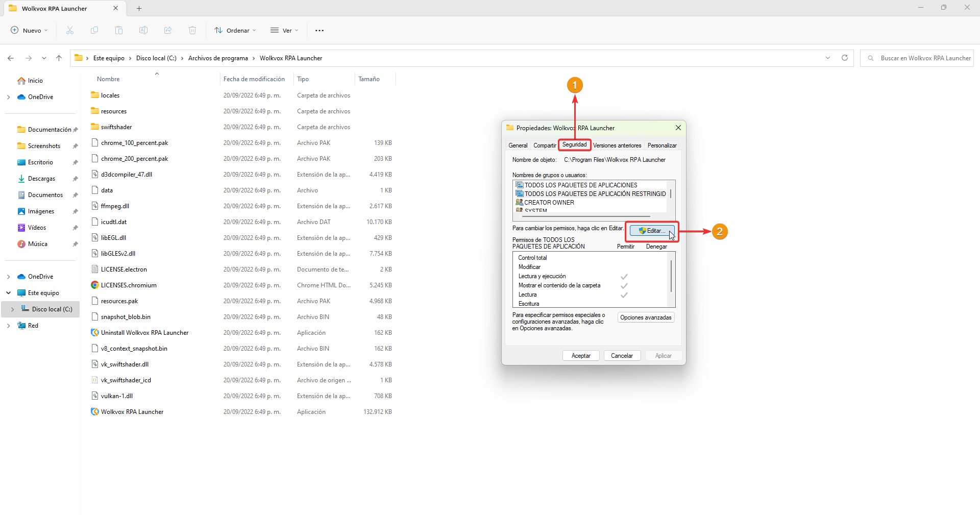Click the Paste clipboard icon
The height and width of the screenshot is (515, 980).
tap(119, 30)
